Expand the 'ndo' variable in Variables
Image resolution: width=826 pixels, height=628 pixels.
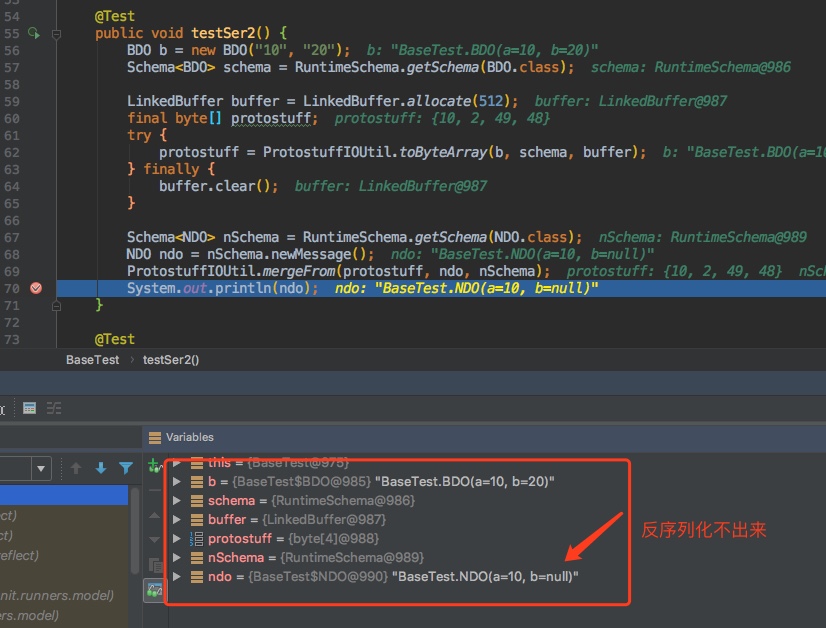tap(177, 576)
